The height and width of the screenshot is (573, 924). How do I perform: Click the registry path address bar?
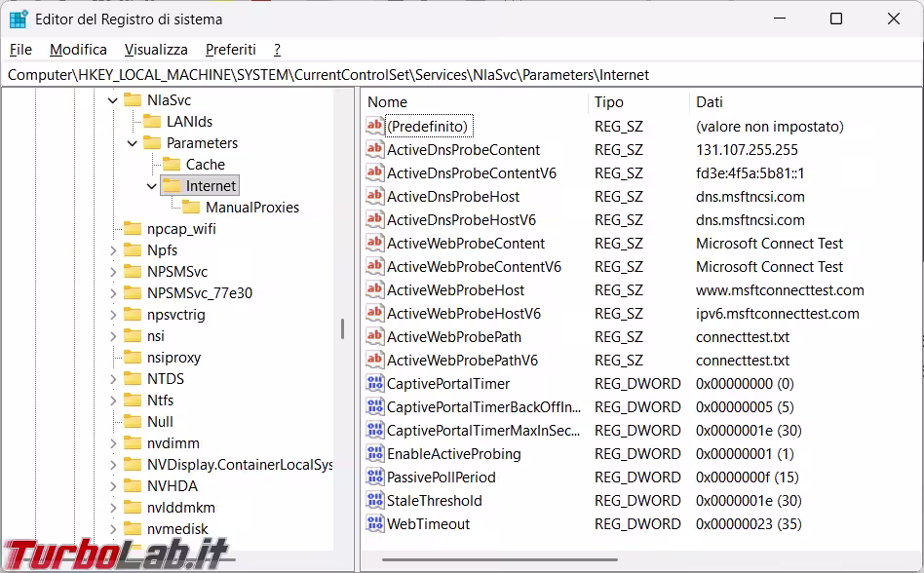coord(462,75)
